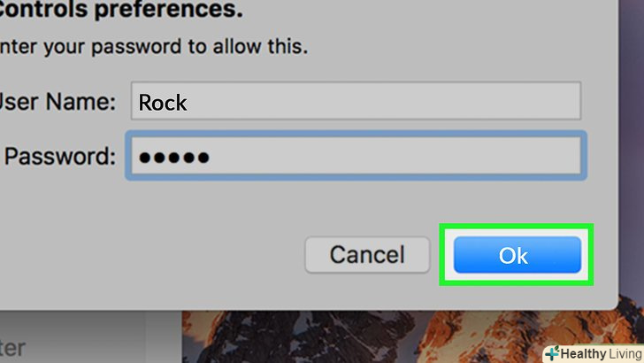Click on the masked password dots
Screen dimensions: 644x363
172,158
